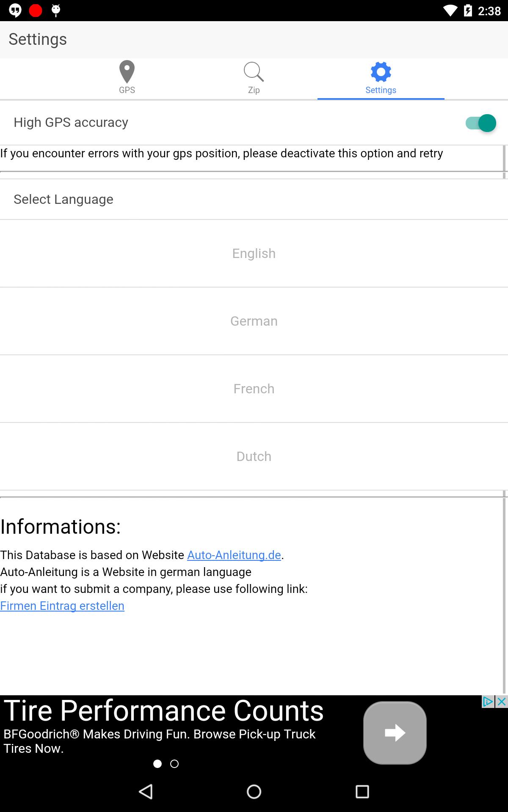
Task: Set language to German
Action: (x=254, y=321)
